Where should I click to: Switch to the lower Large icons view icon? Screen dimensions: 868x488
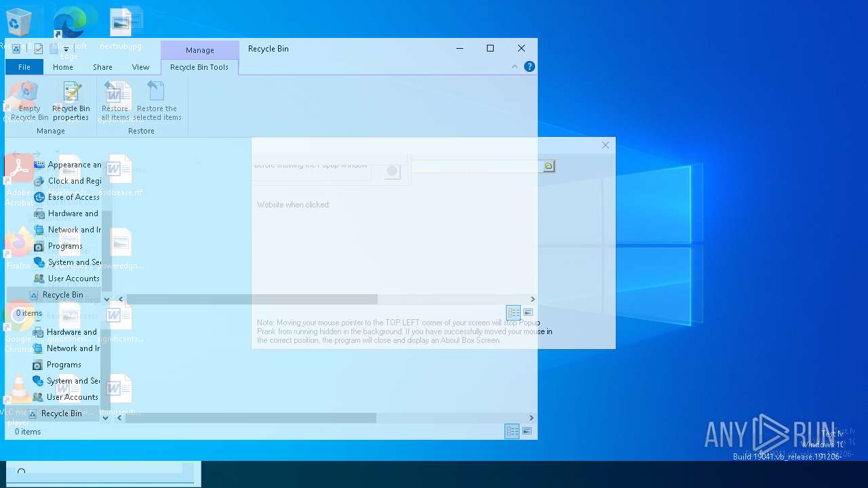coord(527,431)
